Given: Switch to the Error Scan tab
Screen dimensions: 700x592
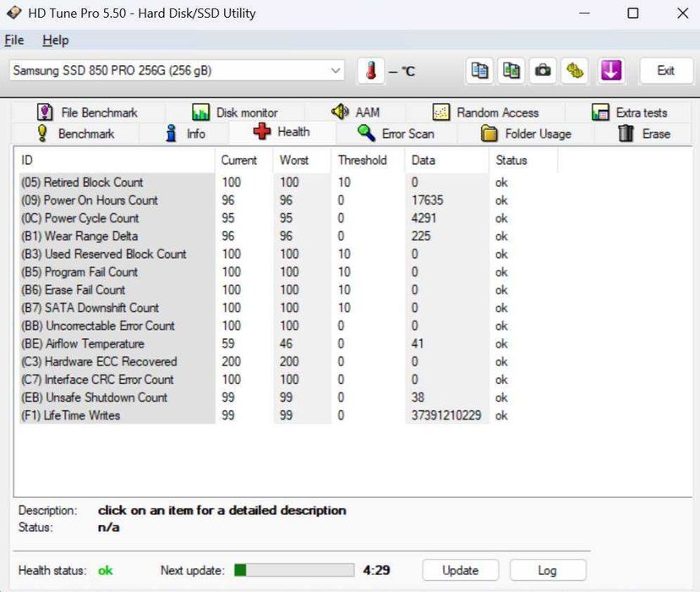Looking at the screenshot, I should click(x=396, y=134).
